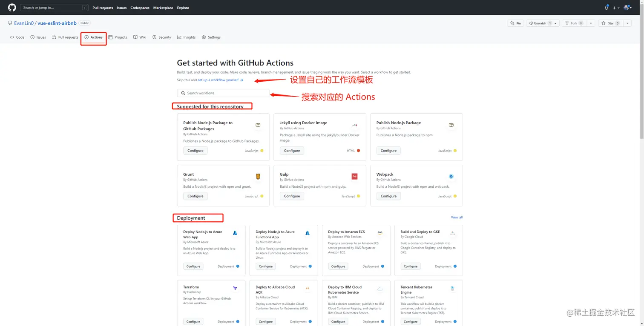
Task: Configure Jekyll using Docker image workflow
Action: coord(292,151)
